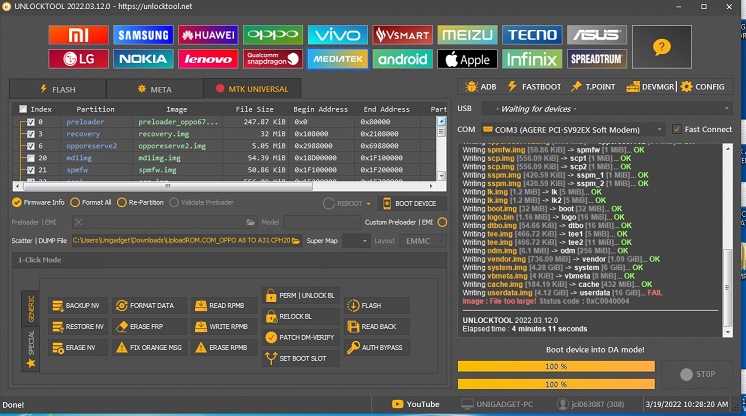Open the COM port dropdown

click(x=573, y=129)
